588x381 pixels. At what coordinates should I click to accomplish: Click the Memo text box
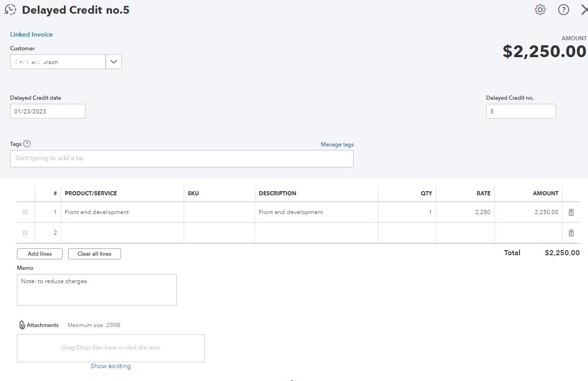[x=97, y=290]
